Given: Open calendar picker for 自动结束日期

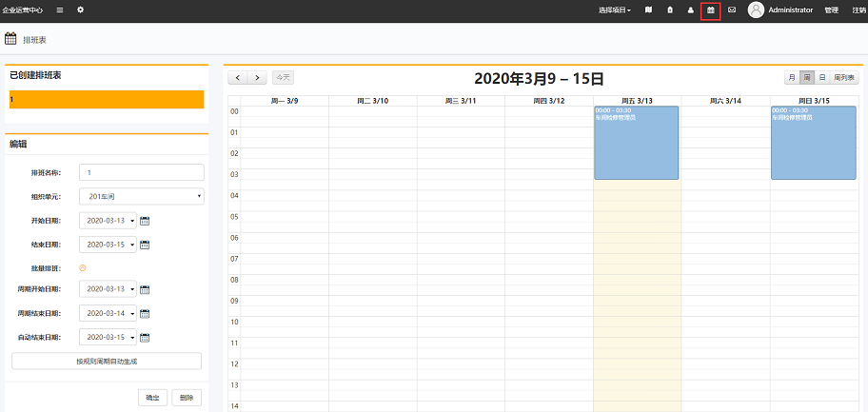Looking at the screenshot, I should 146,337.
